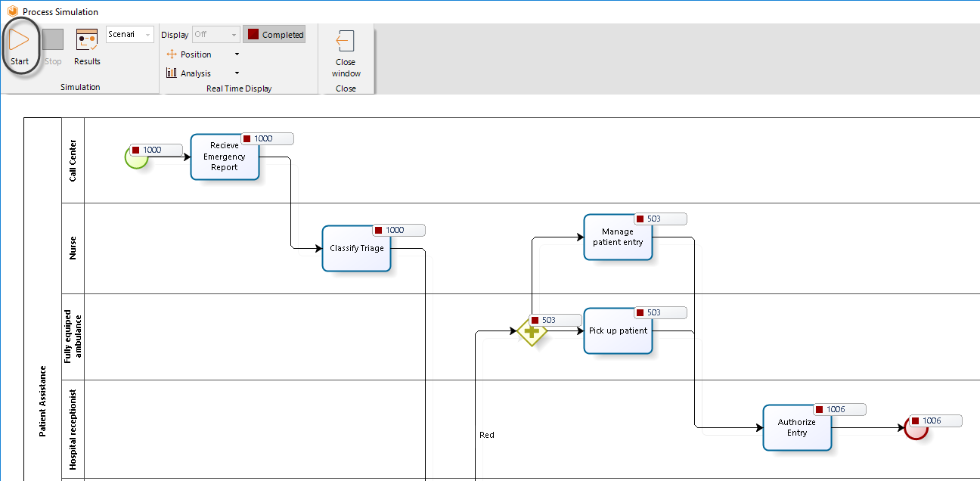Click the end event 1006 badge
The width and height of the screenshot is (980, 481).
(x=936, y=420)
